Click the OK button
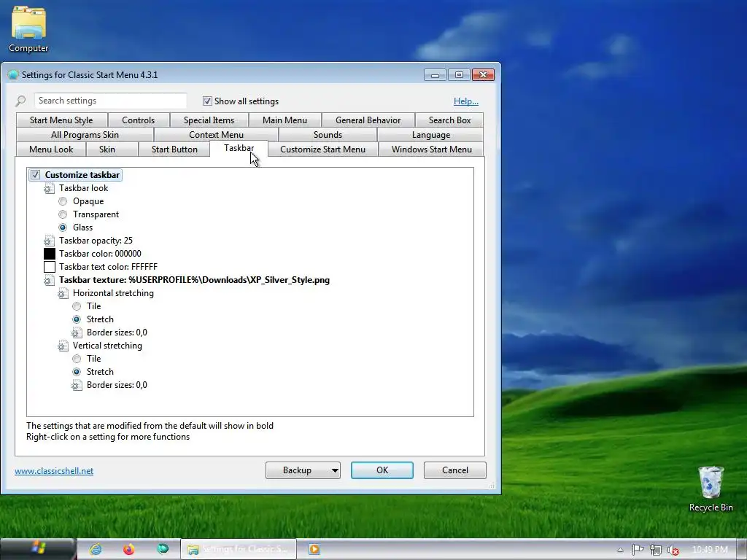This screenshot has height=560, width=747. (382, 470)
